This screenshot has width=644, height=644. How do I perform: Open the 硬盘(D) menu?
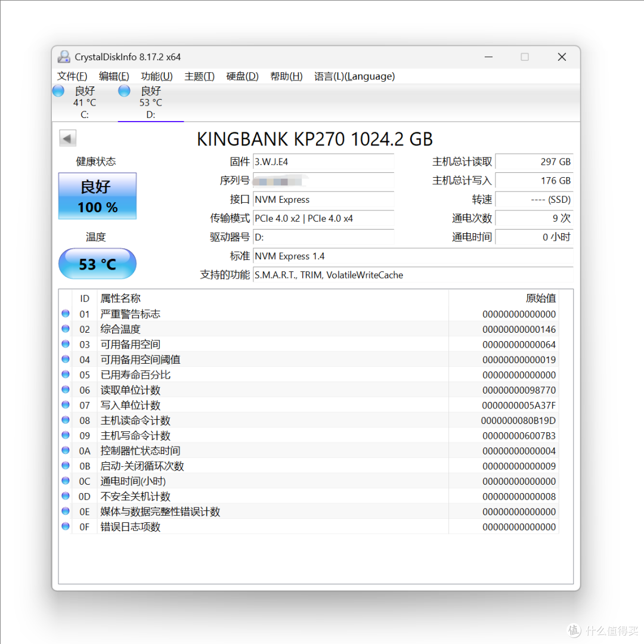tap(242, 76)
